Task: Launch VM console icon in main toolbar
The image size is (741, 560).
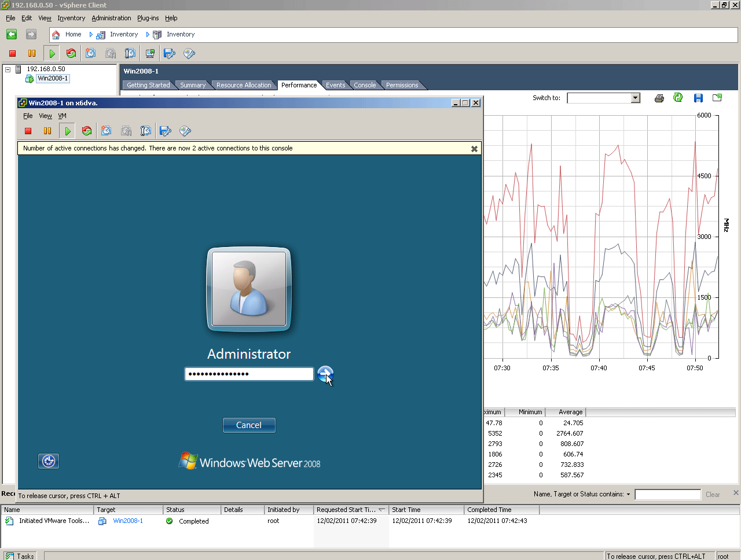Action: coord(150,54)
